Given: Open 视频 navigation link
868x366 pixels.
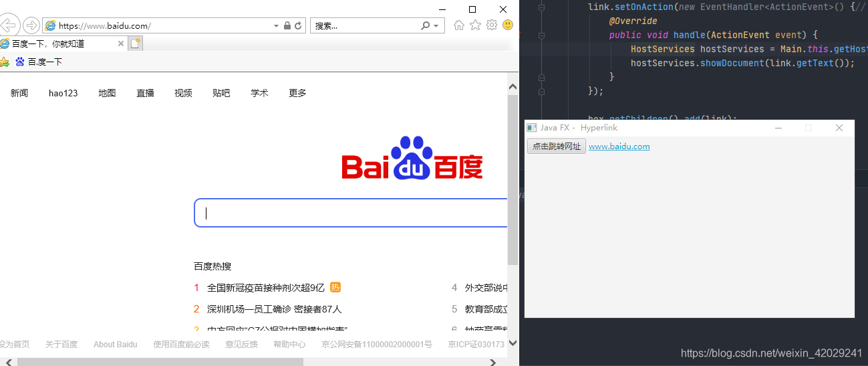Looking at the screenshot, I should coord(184,93).
